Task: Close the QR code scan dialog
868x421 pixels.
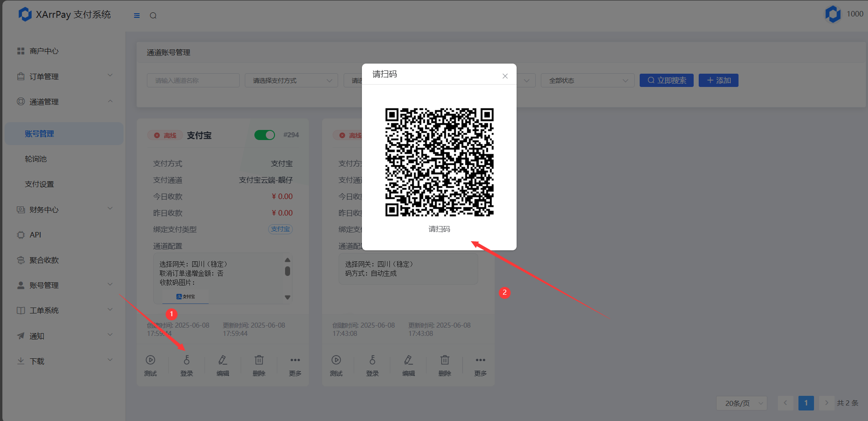Action: (505, 76)
